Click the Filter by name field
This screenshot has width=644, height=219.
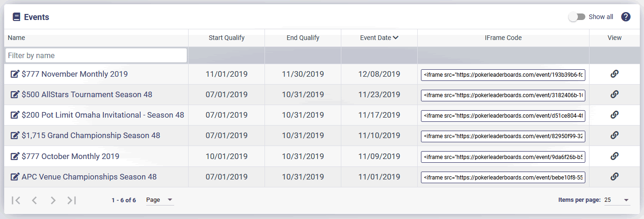coord(96,55)
